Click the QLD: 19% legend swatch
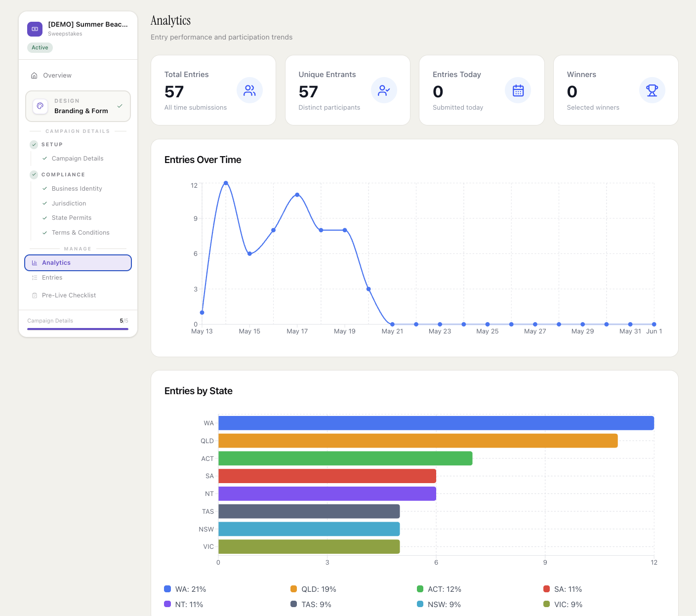The width and height of the screenshot is (696, 616). coord(294,589)
